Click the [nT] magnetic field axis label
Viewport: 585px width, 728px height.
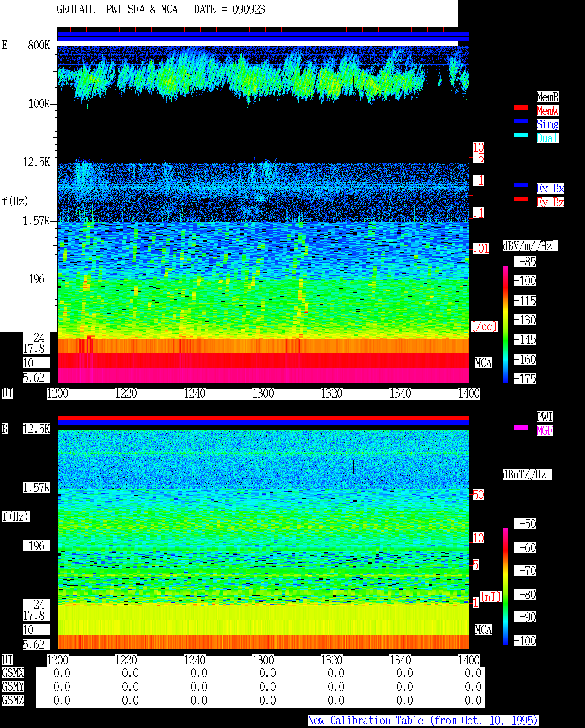[x=491, y=597]
